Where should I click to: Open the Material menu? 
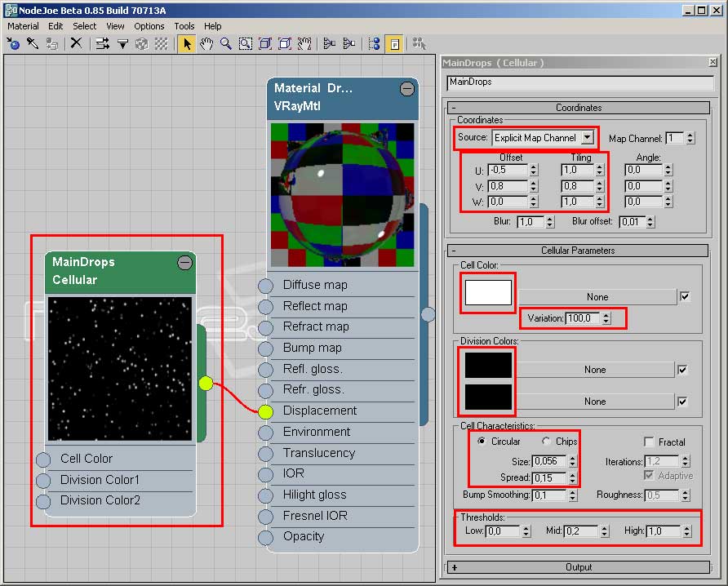(23, 26)
